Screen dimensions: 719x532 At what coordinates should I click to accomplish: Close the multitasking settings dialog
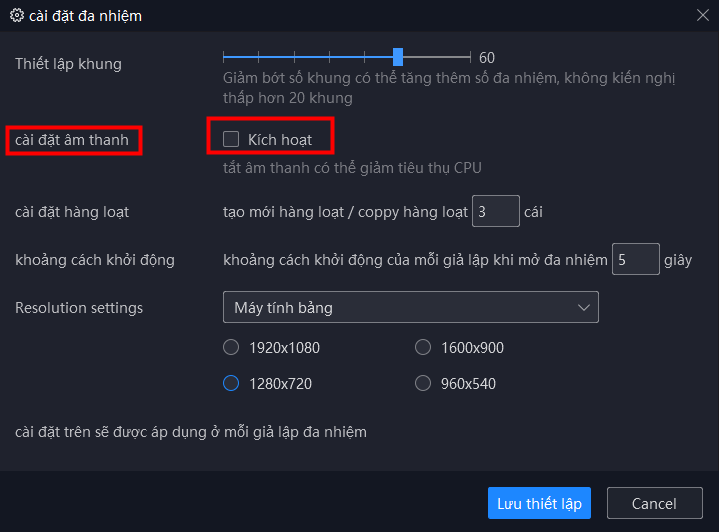(x=702, y=15)
